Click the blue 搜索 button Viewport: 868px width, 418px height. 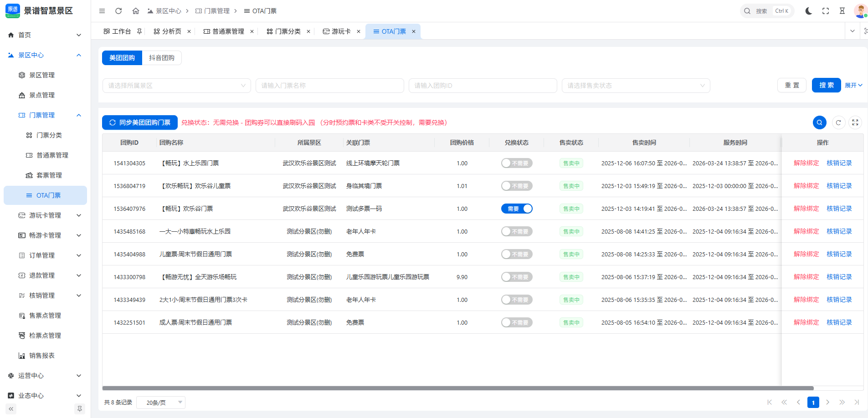(x=827, y=85)
